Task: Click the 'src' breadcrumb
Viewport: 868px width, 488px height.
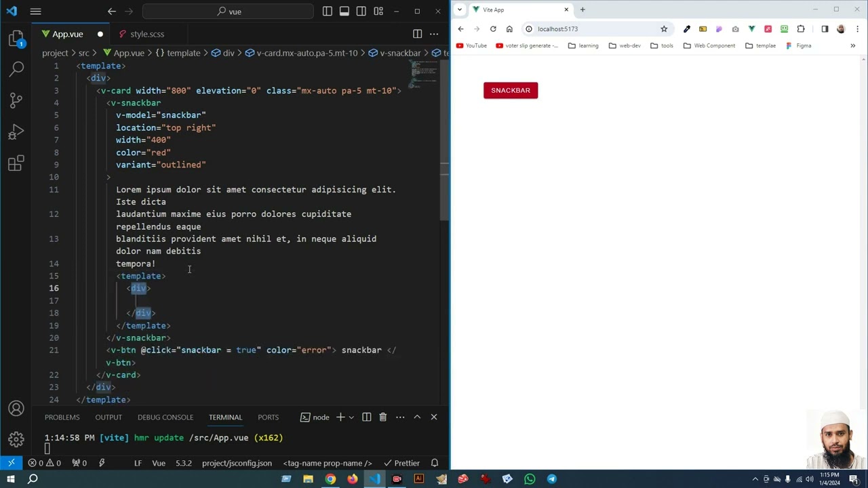Action: [83, 53]
